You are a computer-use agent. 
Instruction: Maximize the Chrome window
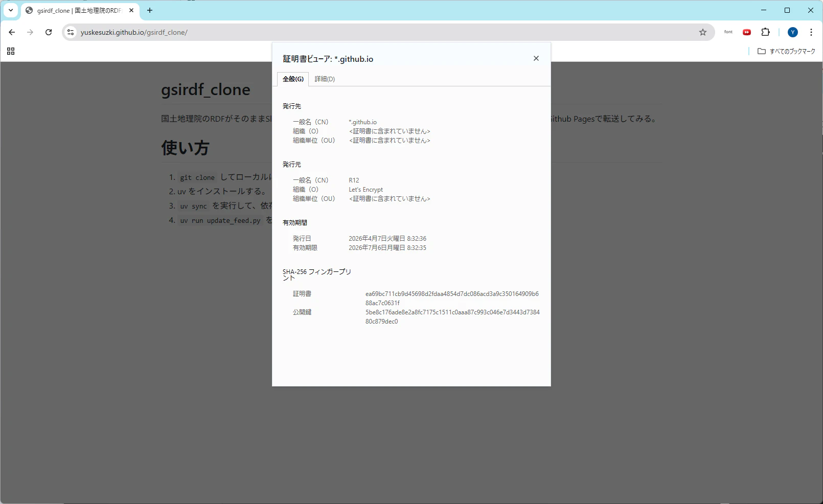tap(787, 10)
